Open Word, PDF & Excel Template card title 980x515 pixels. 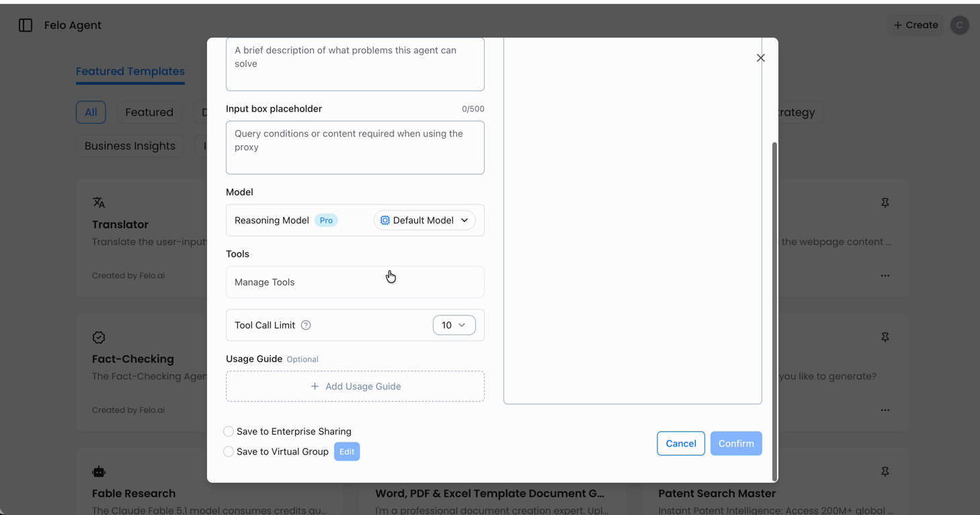click(490, 493)
